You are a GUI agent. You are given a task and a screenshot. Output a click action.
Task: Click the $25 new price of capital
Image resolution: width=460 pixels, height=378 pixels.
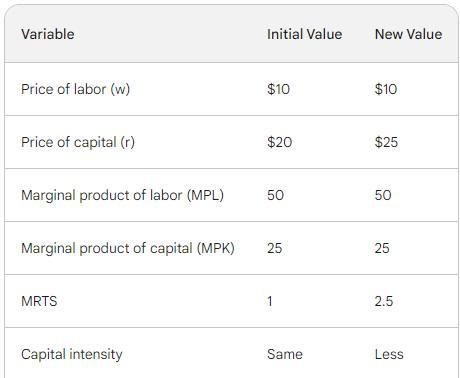(x=386, y=142)
